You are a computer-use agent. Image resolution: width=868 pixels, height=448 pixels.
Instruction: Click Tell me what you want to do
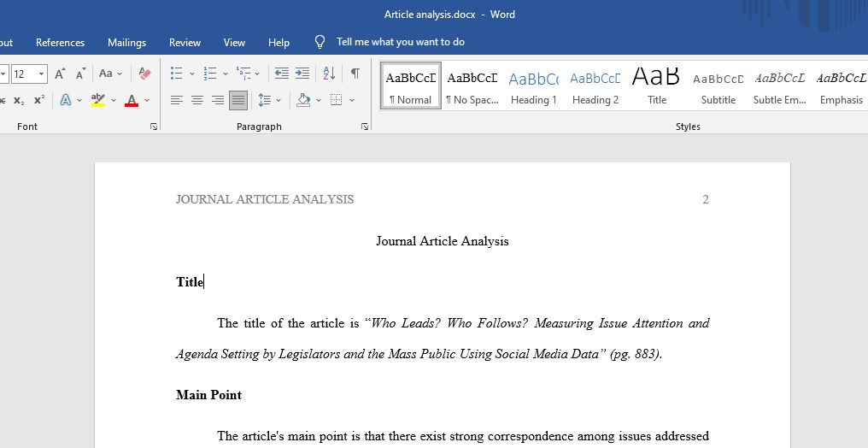(401, 42)
